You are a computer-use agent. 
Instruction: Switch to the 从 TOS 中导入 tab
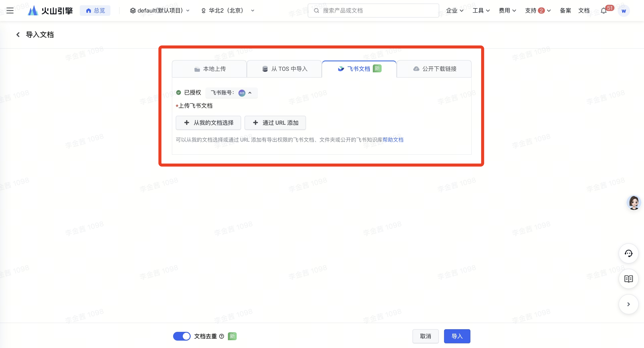point(284,69)
